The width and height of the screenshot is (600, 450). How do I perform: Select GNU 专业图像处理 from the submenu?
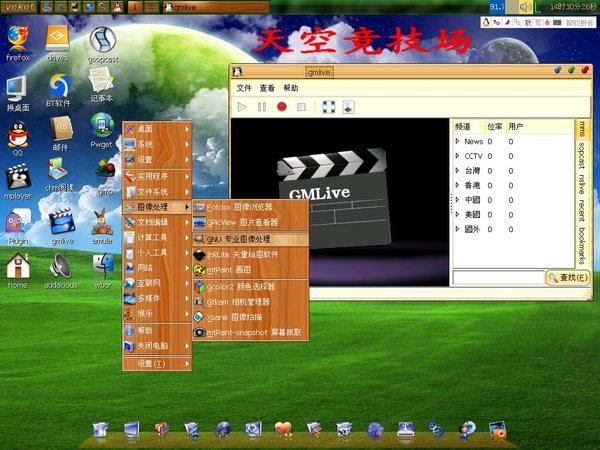coord(245,240)
